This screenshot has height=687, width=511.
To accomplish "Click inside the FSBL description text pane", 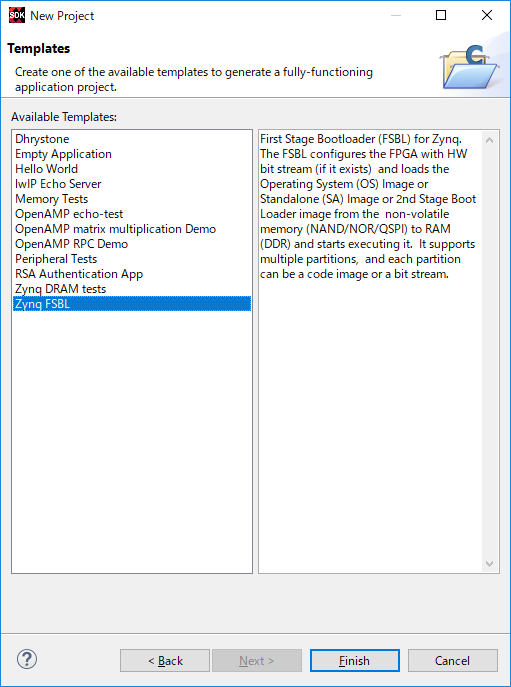I will 370,351.
